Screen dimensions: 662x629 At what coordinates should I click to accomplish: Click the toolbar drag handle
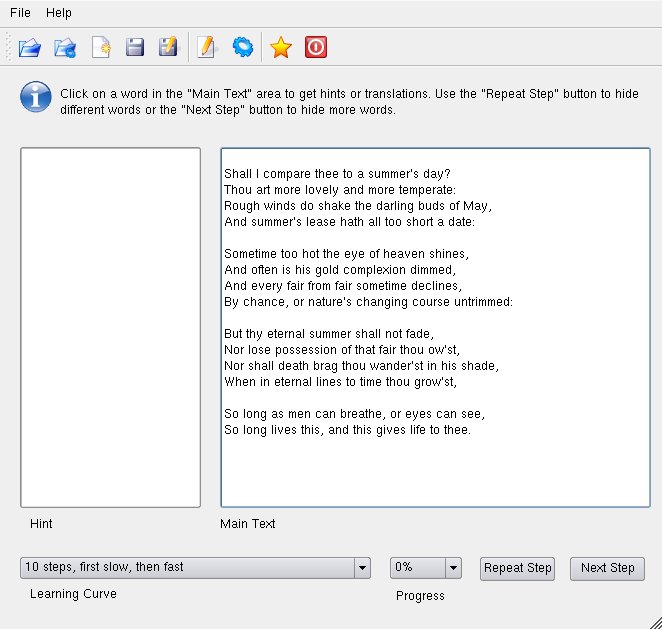tap(9, 47)
